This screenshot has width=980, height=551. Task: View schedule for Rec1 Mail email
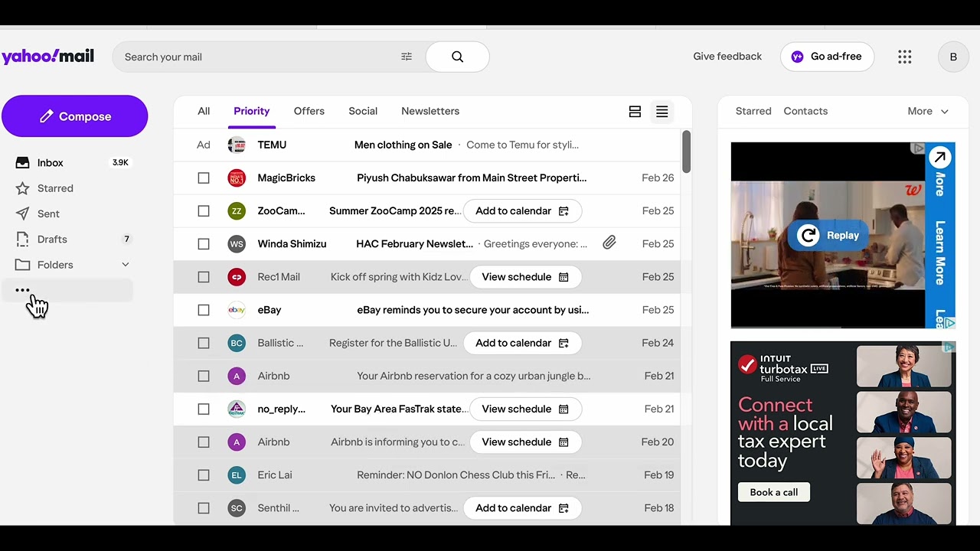click(525, 277)
